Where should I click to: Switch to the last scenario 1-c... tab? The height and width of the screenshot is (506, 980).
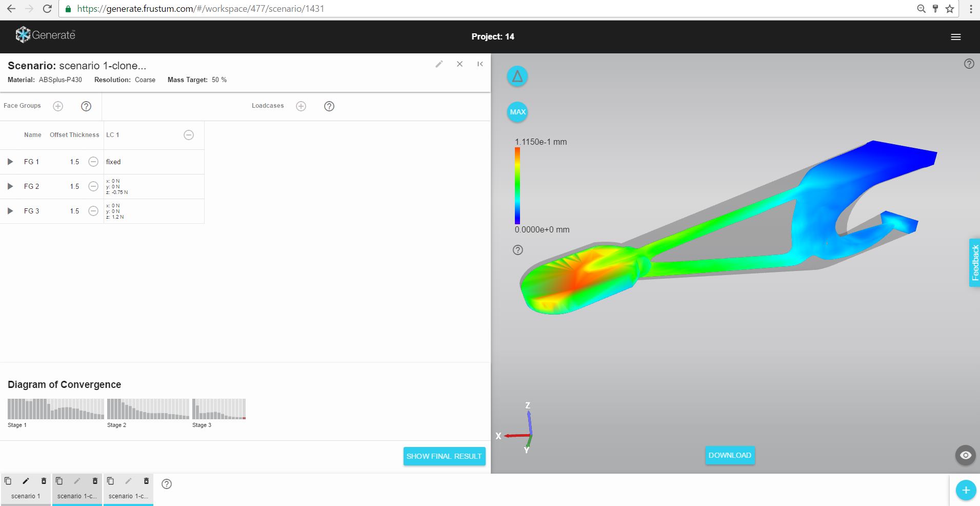tap(128, 496)
